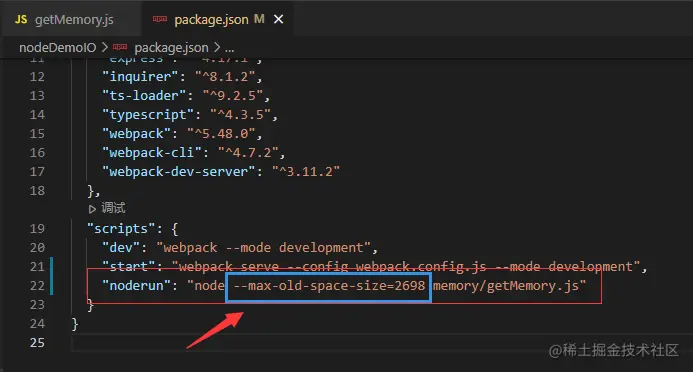The height and width of the screenshot is (372, 693).
Task: Click line number 12 in gutter
Action: 37,77
